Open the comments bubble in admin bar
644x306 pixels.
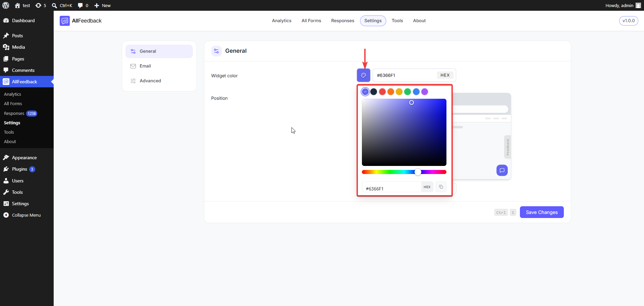coord(83,5)
